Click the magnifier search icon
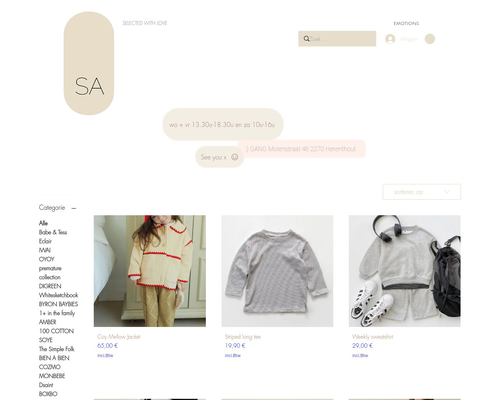 pyautogui.click(x=306, y=39)
